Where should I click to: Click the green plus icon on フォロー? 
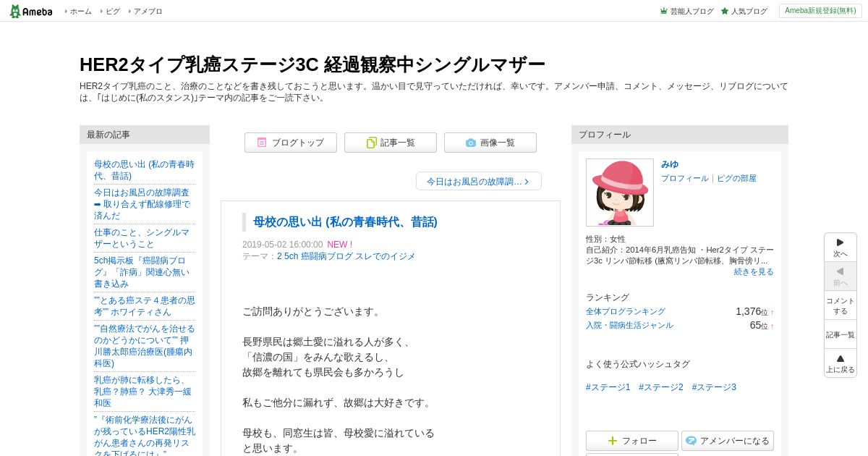613,441
